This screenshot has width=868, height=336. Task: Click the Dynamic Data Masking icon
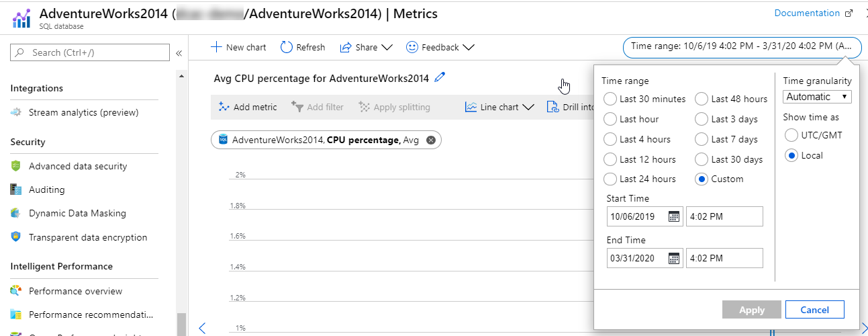pyautogui.click(x=16, y=213)
